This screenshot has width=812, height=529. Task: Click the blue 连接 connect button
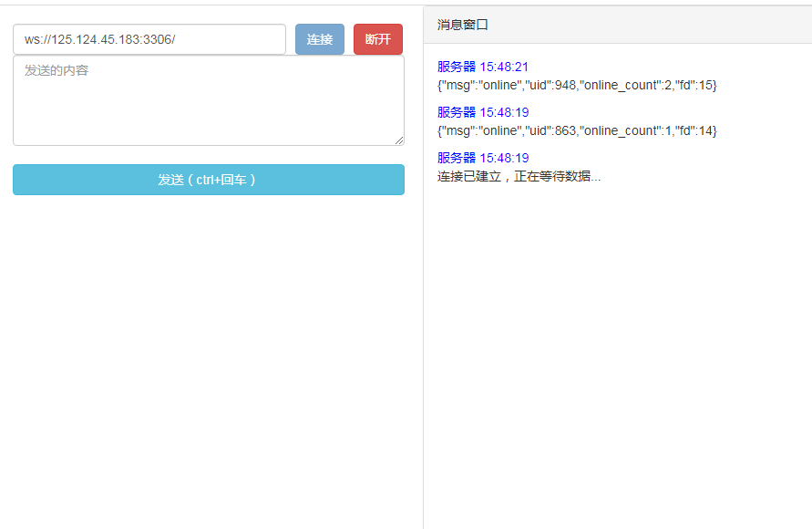(320, 39)
